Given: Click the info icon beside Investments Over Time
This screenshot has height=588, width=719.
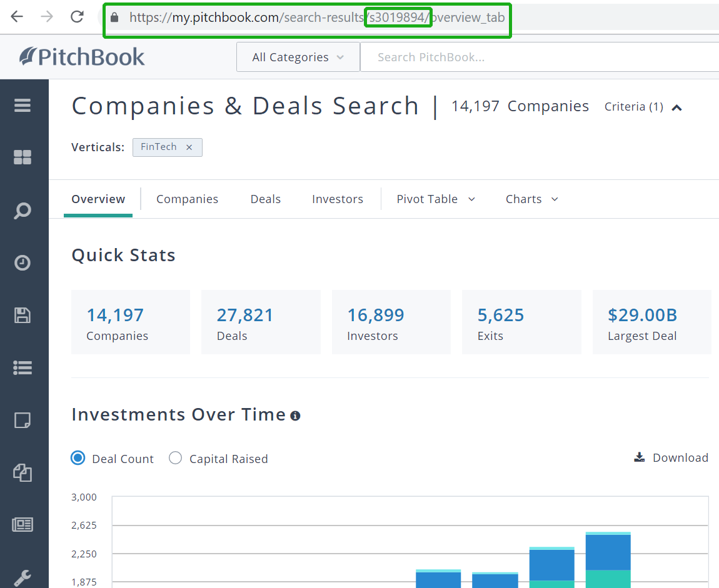Looking at the screenshot, I should (x=295, y=416).
